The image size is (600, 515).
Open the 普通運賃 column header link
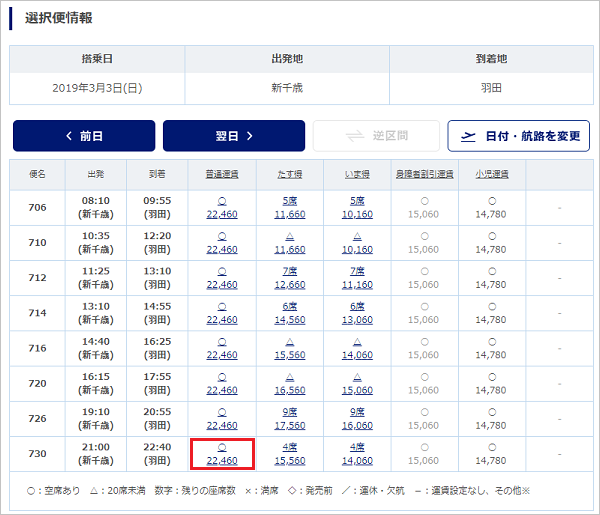[x=221, y=174]
